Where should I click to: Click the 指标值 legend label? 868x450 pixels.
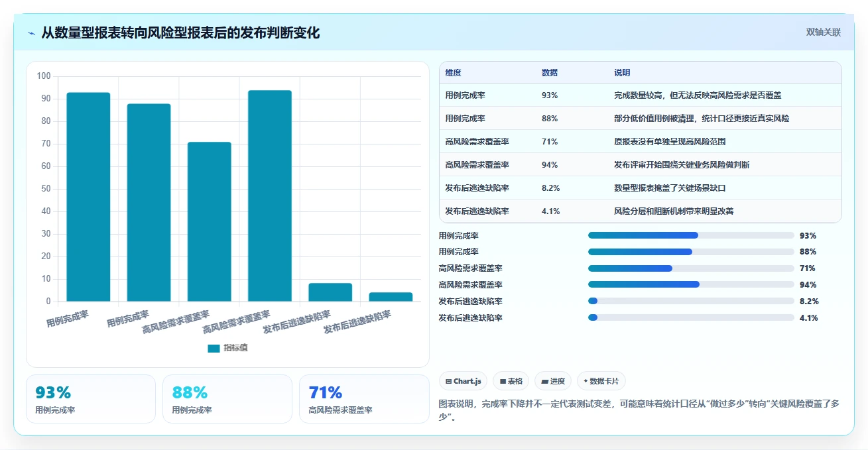coord(235,348)
